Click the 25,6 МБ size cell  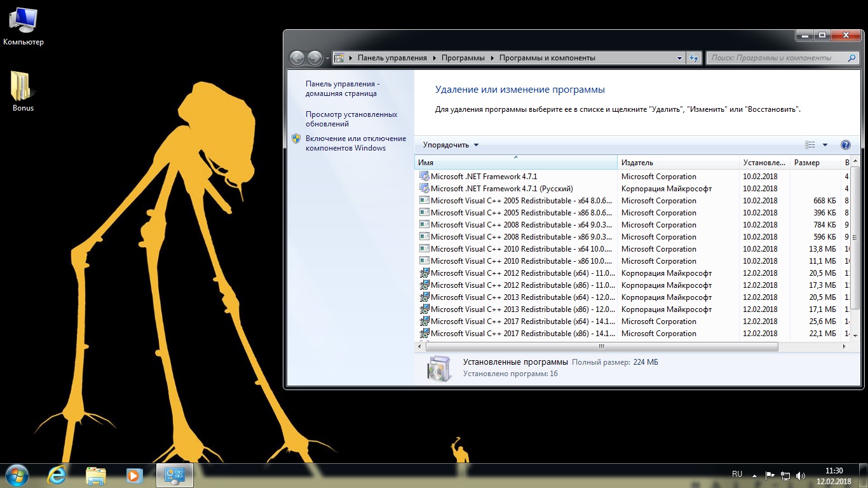point(823,322)
